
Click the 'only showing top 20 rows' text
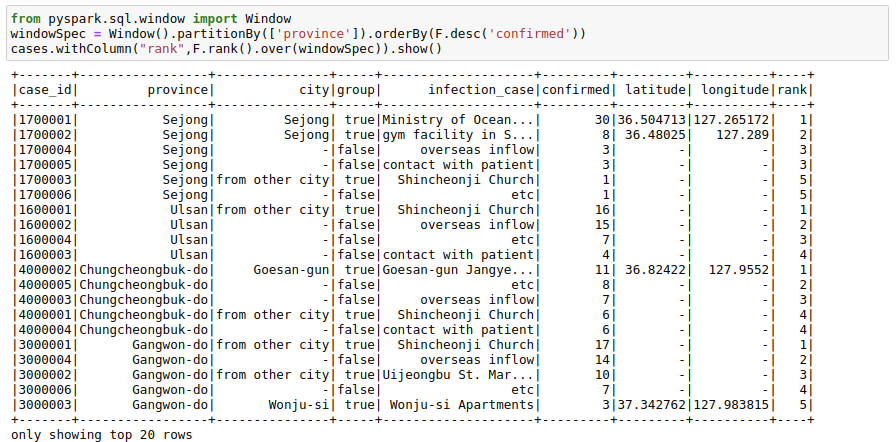[102, 435]
